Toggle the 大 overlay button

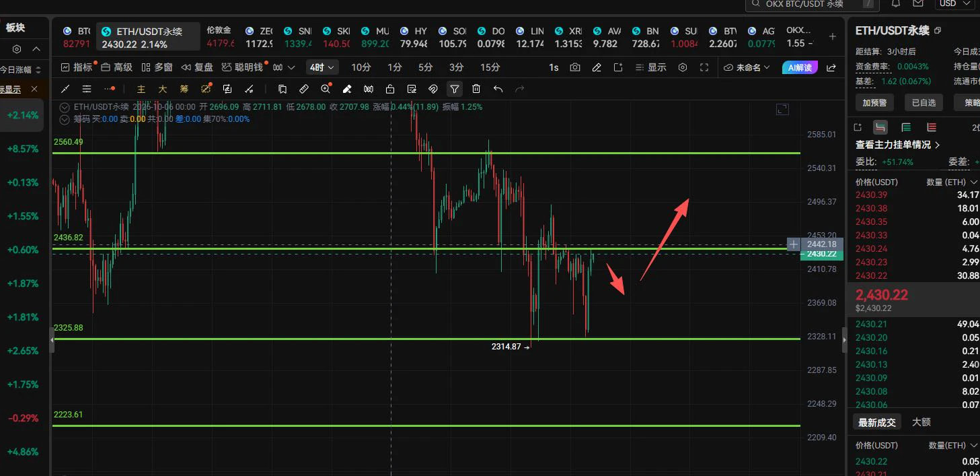coord(162,89)
